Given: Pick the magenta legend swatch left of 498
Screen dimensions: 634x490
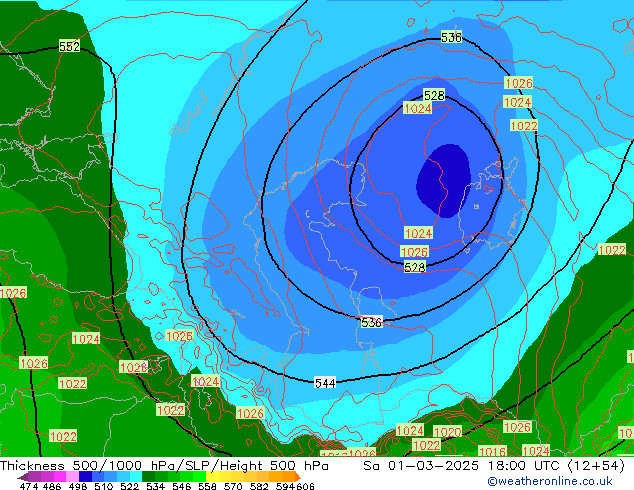Looking at the screenshot, I should click(x=60, y=476).
